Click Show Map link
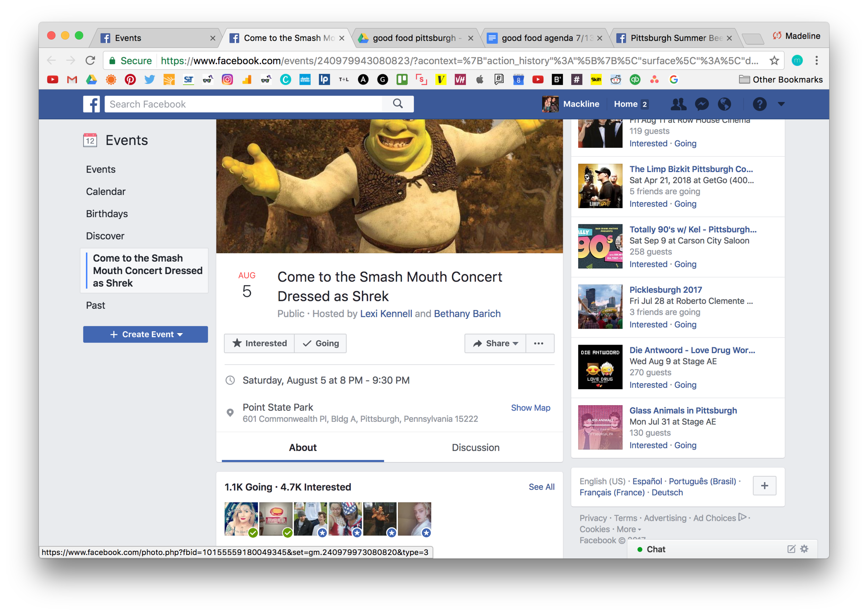The height and width of the screenshot is (614, 868). click(531, 408)
